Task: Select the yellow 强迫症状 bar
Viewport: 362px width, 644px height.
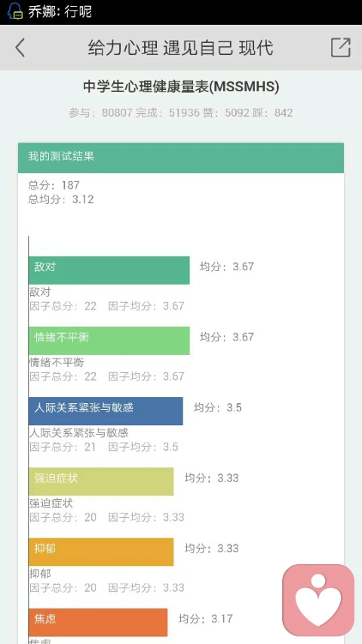Action: point(101,482)
